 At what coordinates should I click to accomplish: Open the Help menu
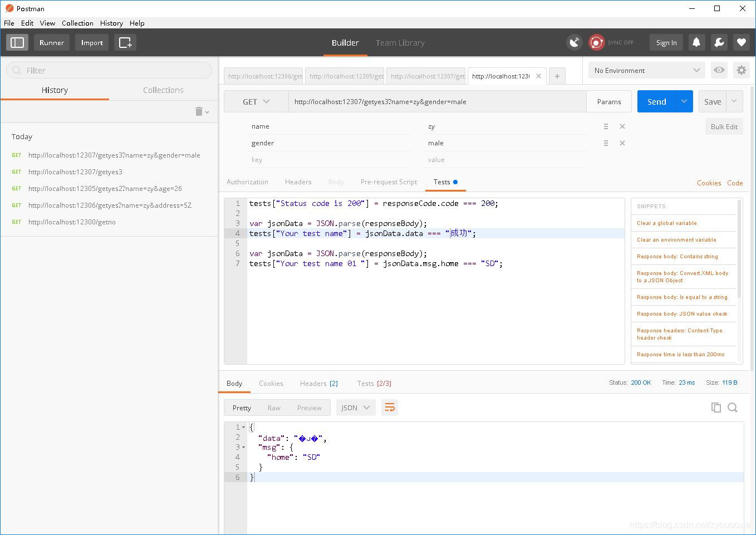click(137, 23)
